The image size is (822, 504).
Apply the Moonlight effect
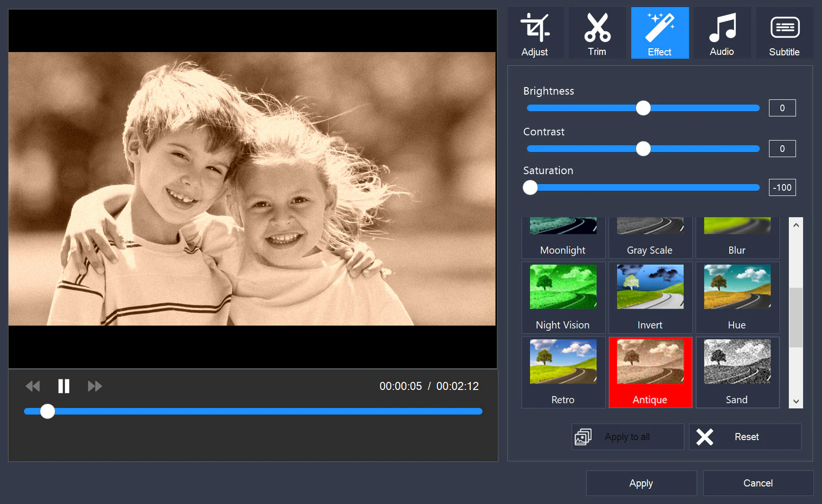(563, 238)
